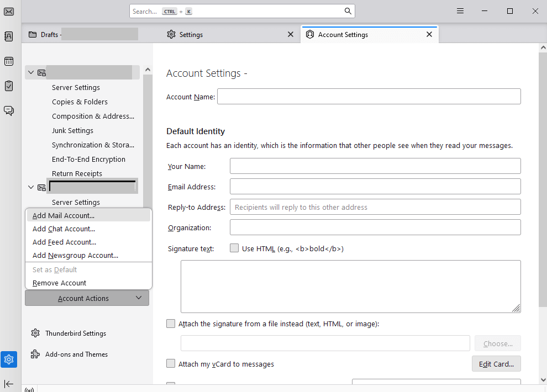Image resolution: width=547 pixels, height=392 pixels.
Task: Focus the Email Address field
Action: pos(375,187)
